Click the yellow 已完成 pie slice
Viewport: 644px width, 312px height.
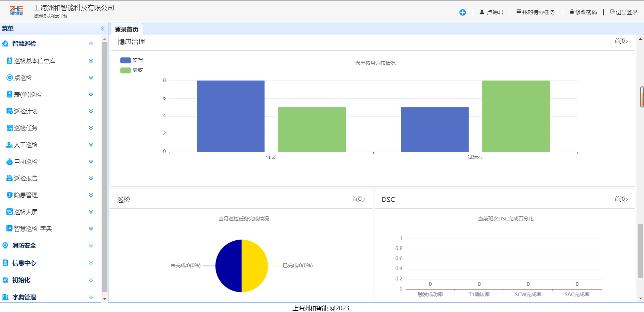tap(255, 266)
